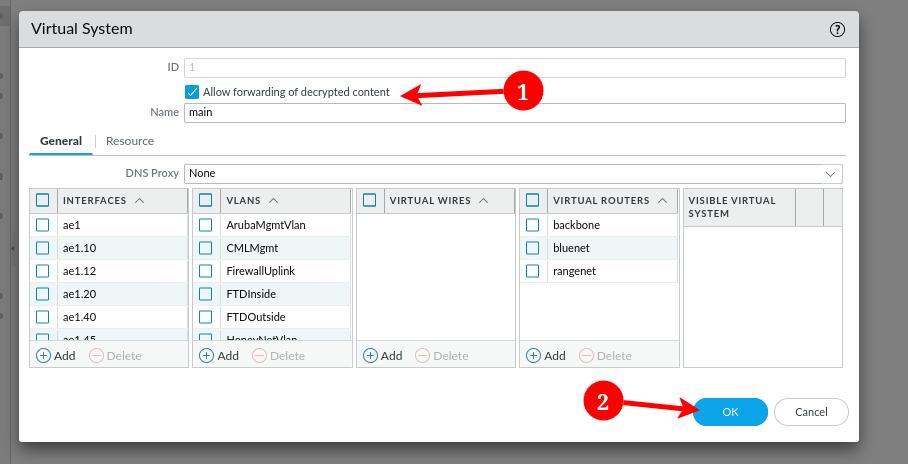
Task: Check the ae1.10 interface checkbox
Action: coord(43,248)
